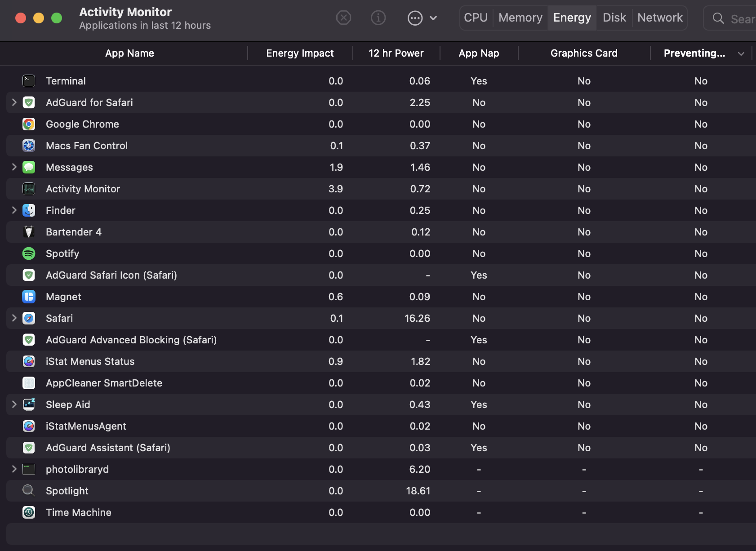The image size is (756, 551).
Task: Switch to the Disk tab
Action: 614,18
